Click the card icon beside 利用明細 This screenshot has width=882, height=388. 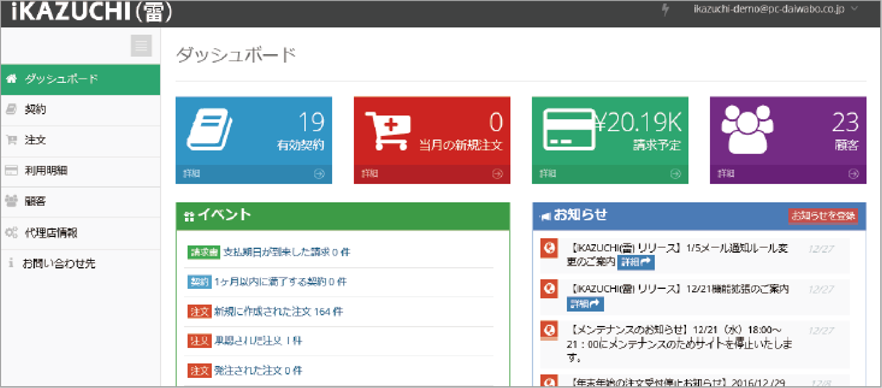[x=10, y=171]
